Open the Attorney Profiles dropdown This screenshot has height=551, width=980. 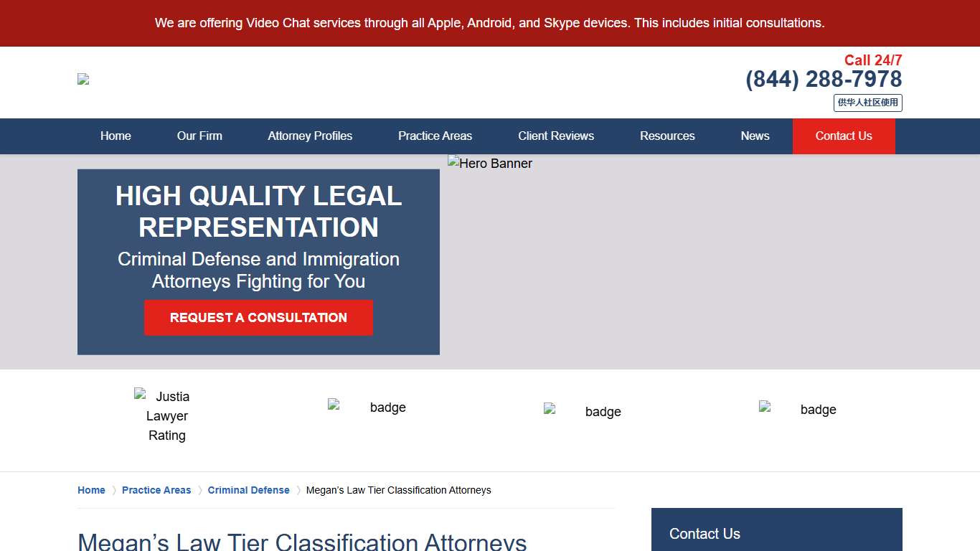click(310, 136)
